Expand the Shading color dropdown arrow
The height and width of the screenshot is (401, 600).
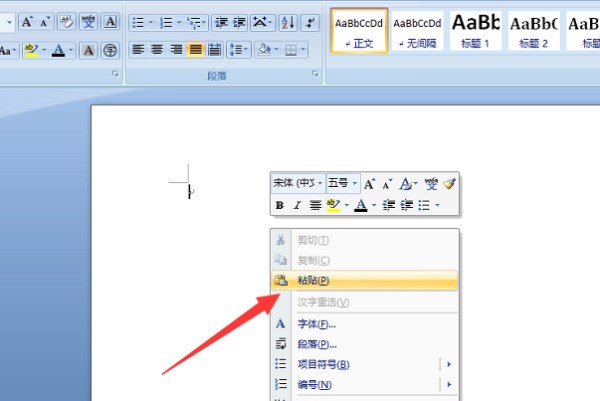(276, 50)
